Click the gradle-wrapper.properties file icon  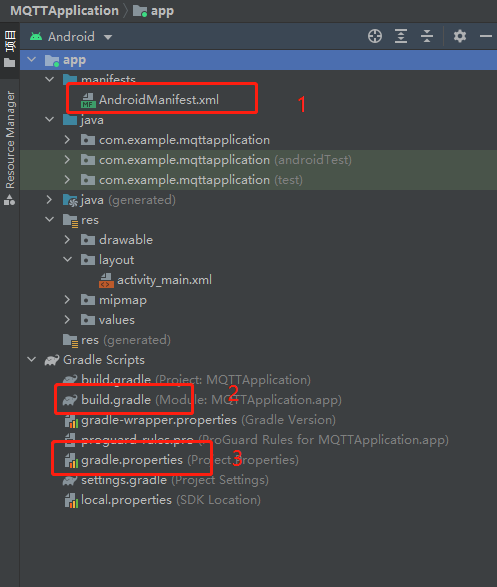[x=71, y=420]
